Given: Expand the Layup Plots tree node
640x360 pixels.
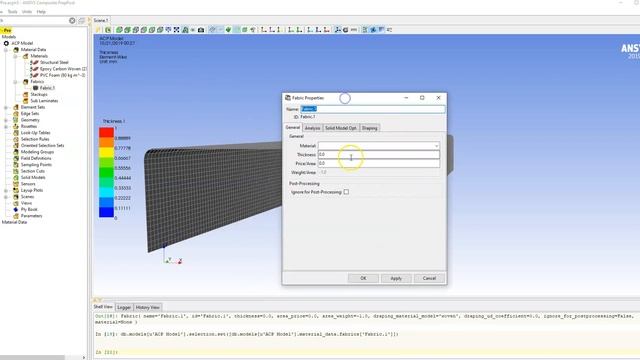Looking at the screenshot, I should [x=6, y=190].
